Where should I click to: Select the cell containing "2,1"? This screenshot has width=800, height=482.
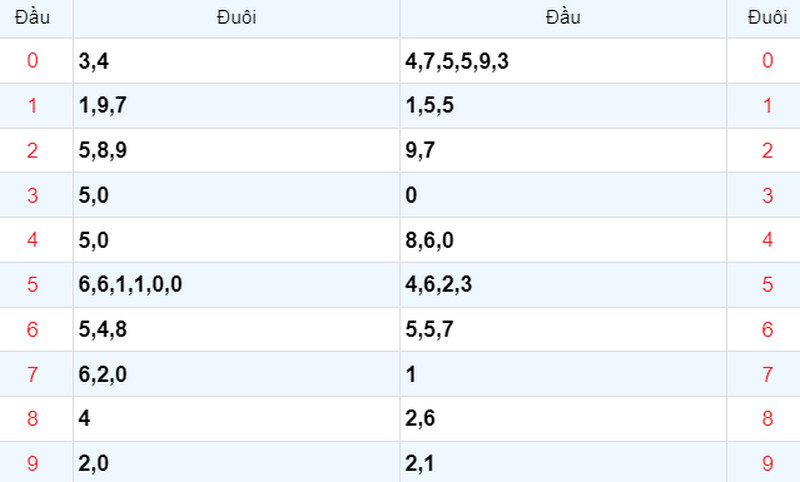(420, 464)
